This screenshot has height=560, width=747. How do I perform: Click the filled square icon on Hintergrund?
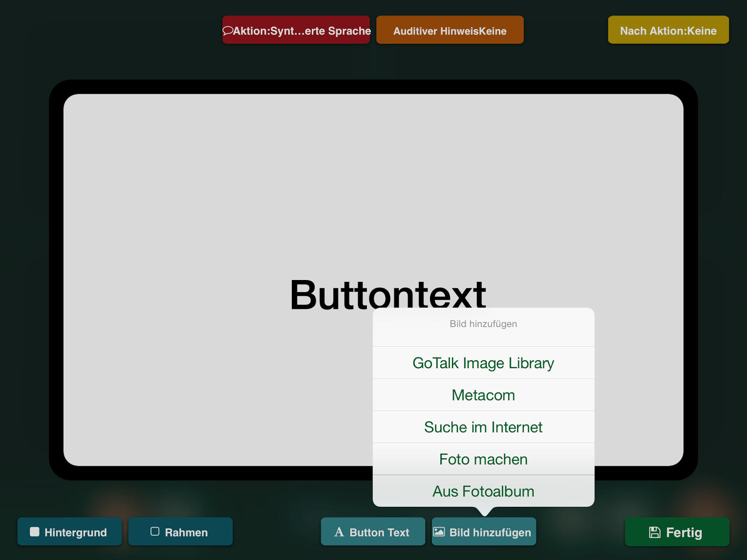(x=35, y=532)
